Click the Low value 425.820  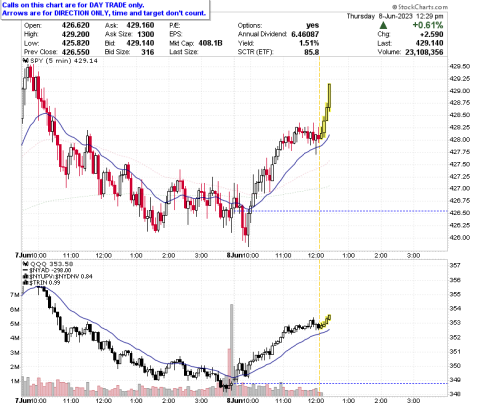[75, 43]
